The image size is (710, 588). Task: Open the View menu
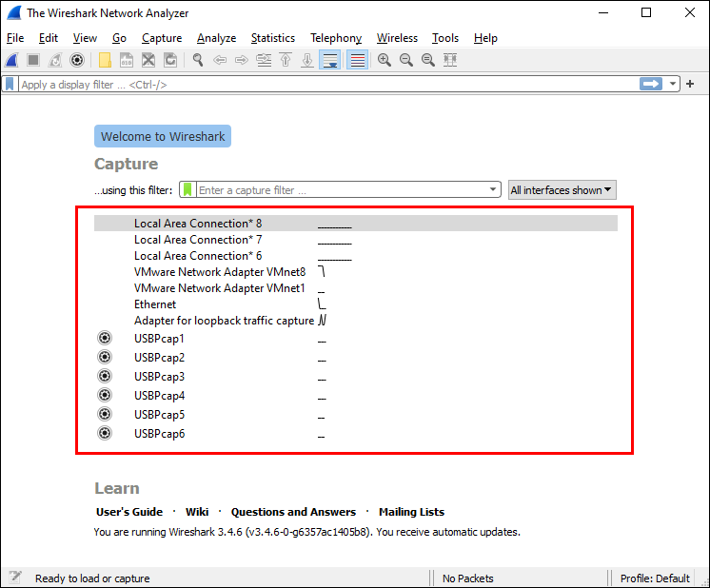click(85, 38)
